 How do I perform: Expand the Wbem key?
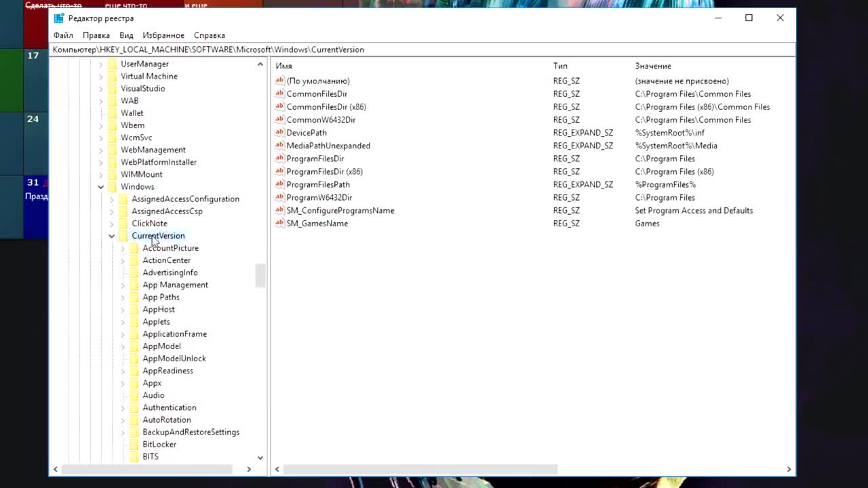pos(101,125)
